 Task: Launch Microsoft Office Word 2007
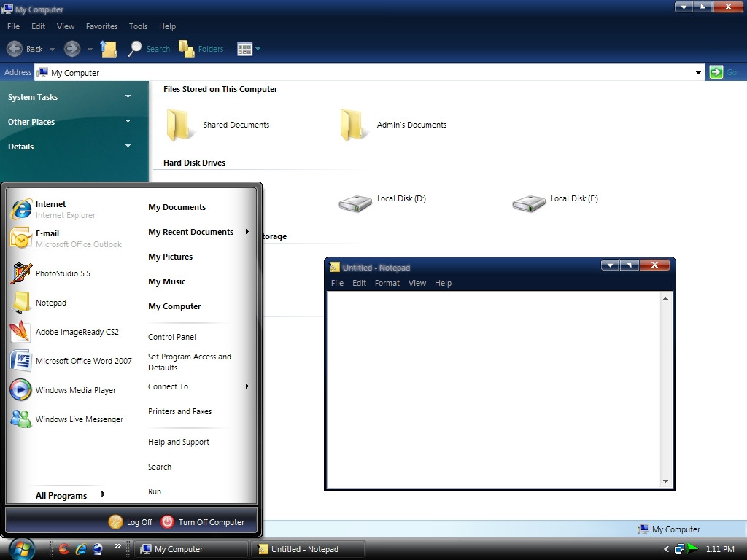click(x=70, y=361)
